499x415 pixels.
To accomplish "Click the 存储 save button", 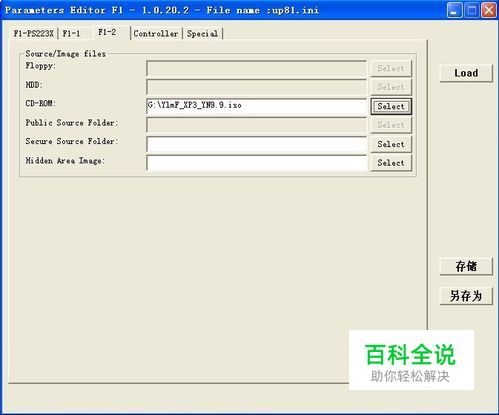I will click(x=466, y=266).
